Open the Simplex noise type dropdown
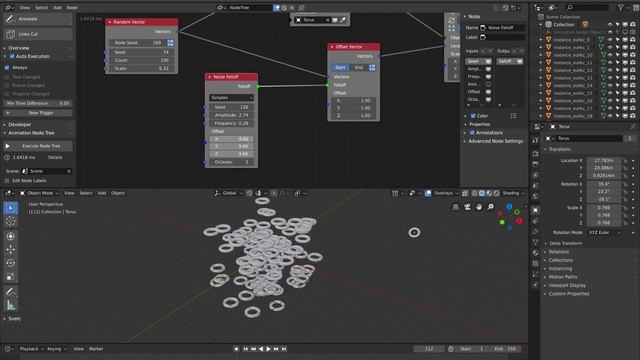640x360 pixels. tap(231, 98)
